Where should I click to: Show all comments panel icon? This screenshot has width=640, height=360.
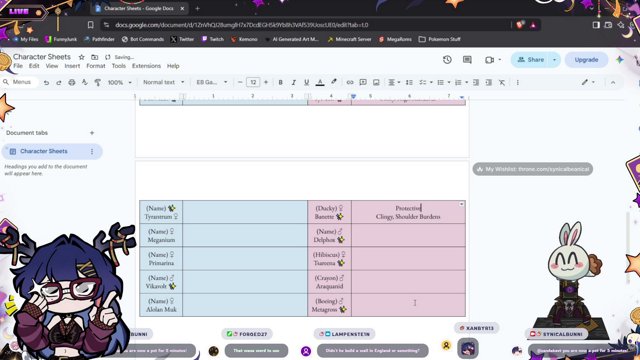click(467, 60)
